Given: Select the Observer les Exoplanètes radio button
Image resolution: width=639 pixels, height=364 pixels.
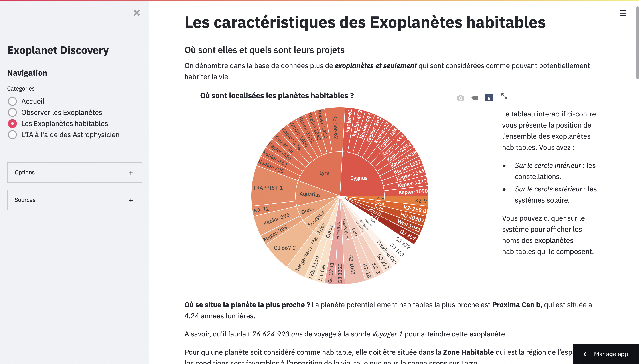Looking at the screenshot, I should (x=12, y=112).
